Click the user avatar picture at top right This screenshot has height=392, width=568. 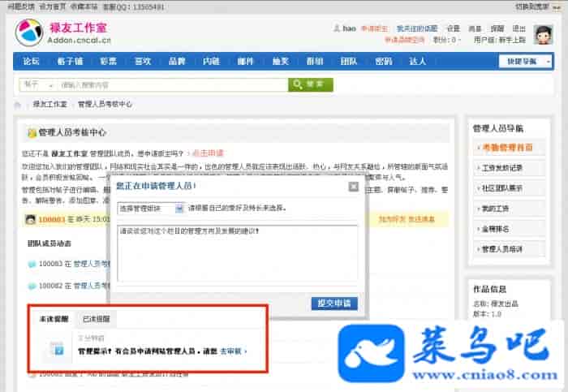[x=543, y=34]
